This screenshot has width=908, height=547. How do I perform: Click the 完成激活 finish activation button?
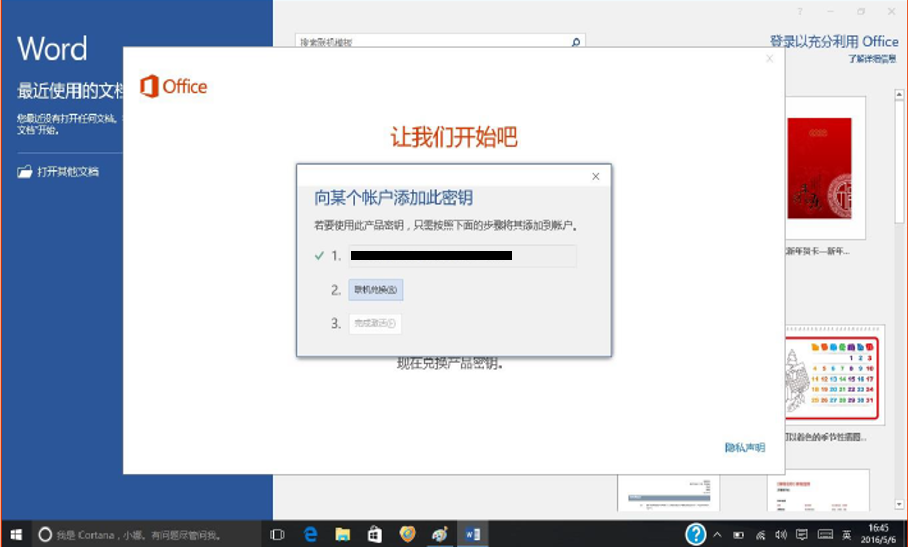tap(375, 323)
